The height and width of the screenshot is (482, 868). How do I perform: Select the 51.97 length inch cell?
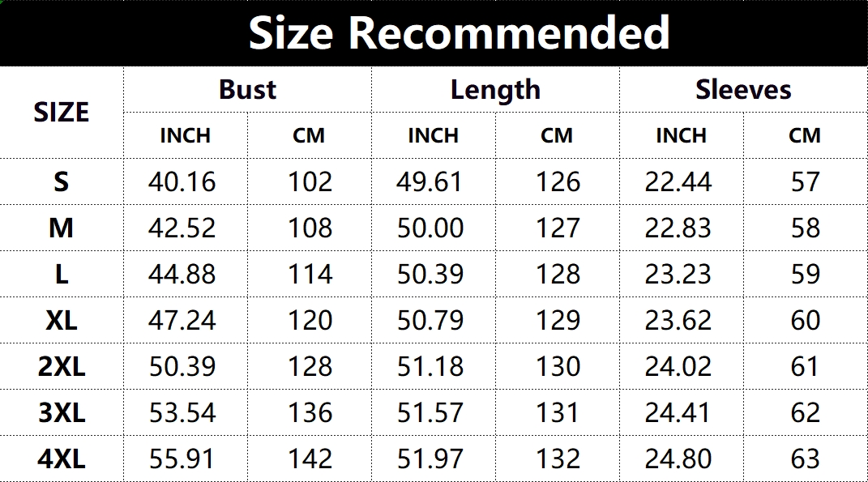click(430, 459)
